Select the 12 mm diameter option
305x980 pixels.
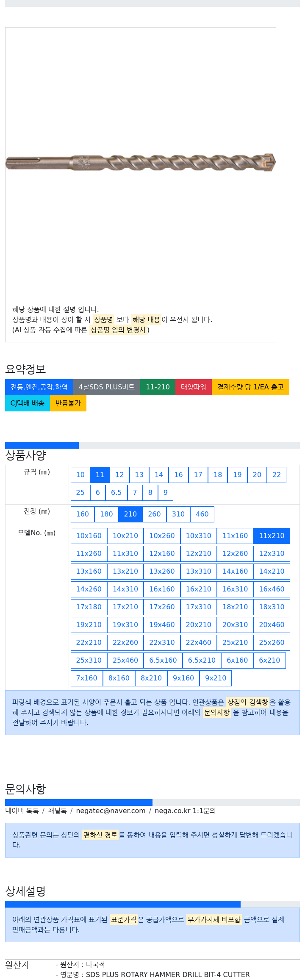tap(119, 475)
